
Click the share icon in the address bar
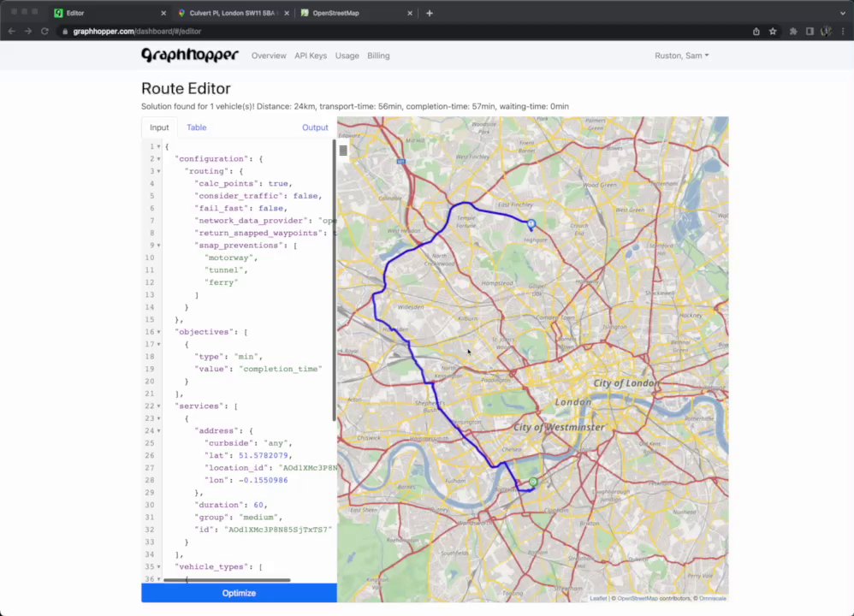pyautogui.click(x=756, y=32)
